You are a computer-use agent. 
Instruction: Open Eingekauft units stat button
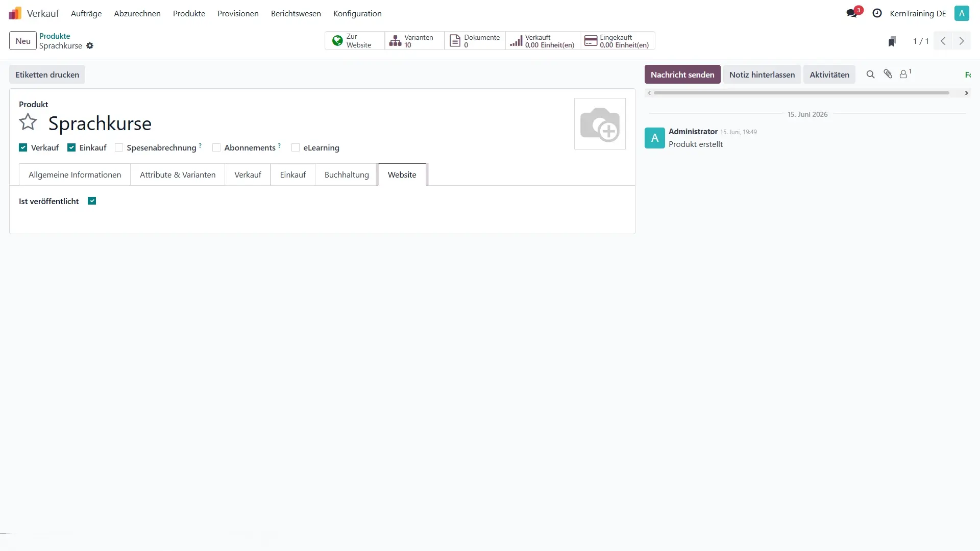click(x=617, y=41)
